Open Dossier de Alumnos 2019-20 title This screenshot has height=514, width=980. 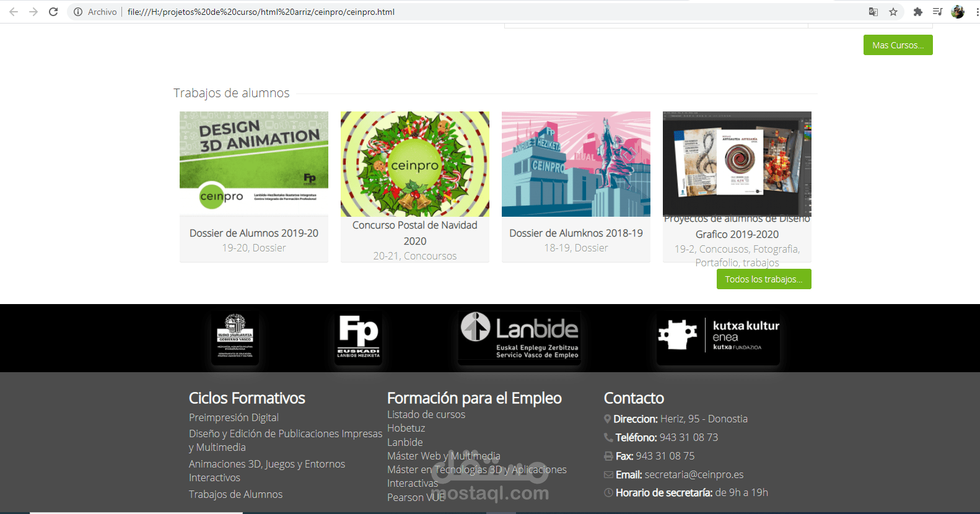254,233
